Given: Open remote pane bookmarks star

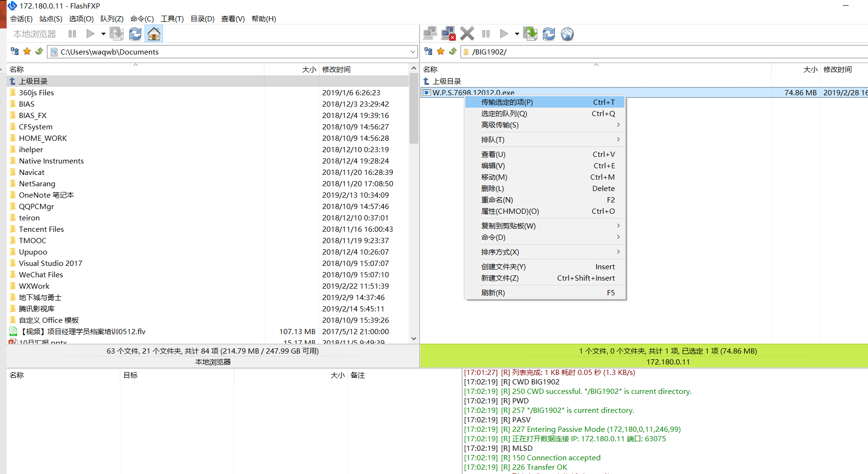Looking at the screenshot, I should 441,51.
